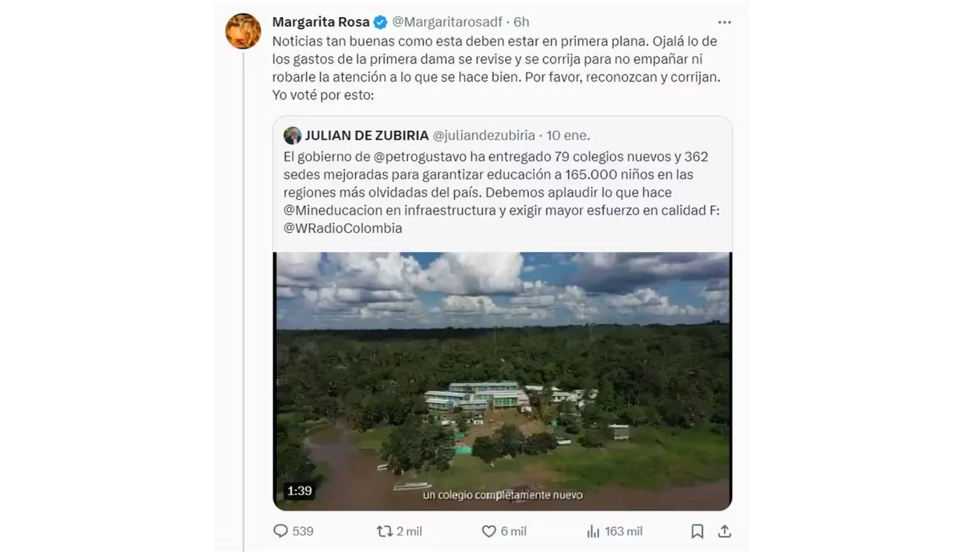This screenshot has width=980, height=552.
Task: Click Julian de Zubiria's name in quoted tweet
Action: pos(366,136)
